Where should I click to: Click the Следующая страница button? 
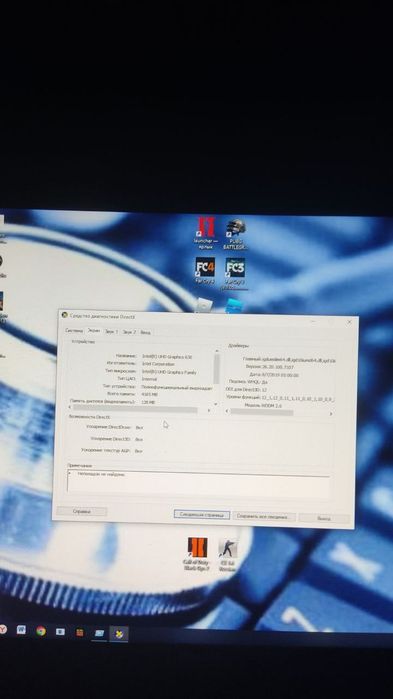(202, 514)
